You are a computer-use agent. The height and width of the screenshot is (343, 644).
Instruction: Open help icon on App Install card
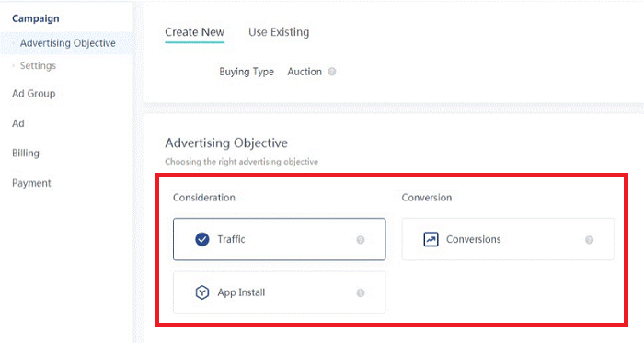tap(361, 292)
